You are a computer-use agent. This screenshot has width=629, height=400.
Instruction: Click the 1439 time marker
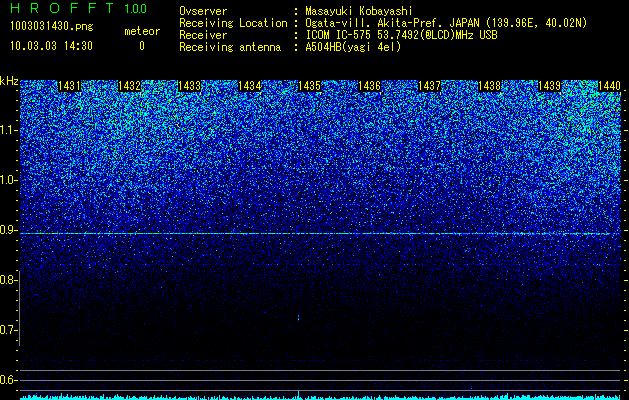pyautogui.click(x=549, y=86)
